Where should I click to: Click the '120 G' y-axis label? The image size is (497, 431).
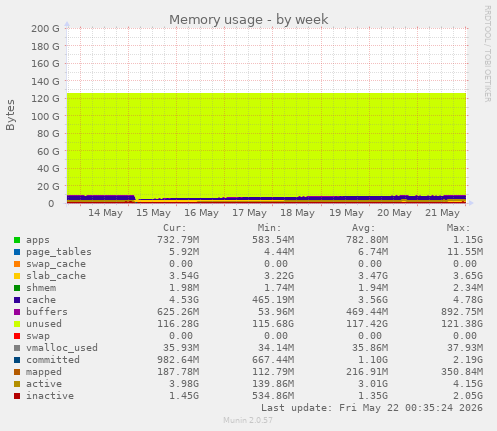(45, 99)
